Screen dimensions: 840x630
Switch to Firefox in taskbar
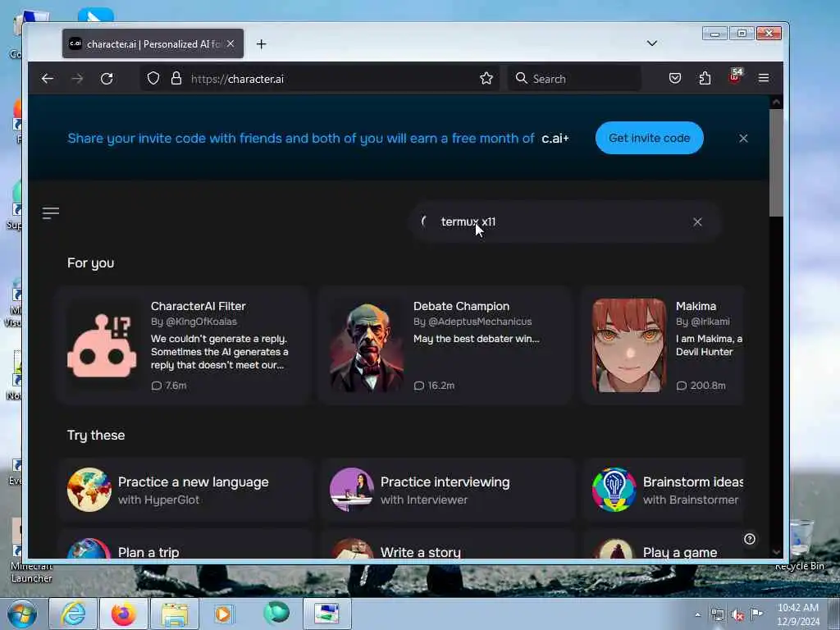click(x=123, y=614)
